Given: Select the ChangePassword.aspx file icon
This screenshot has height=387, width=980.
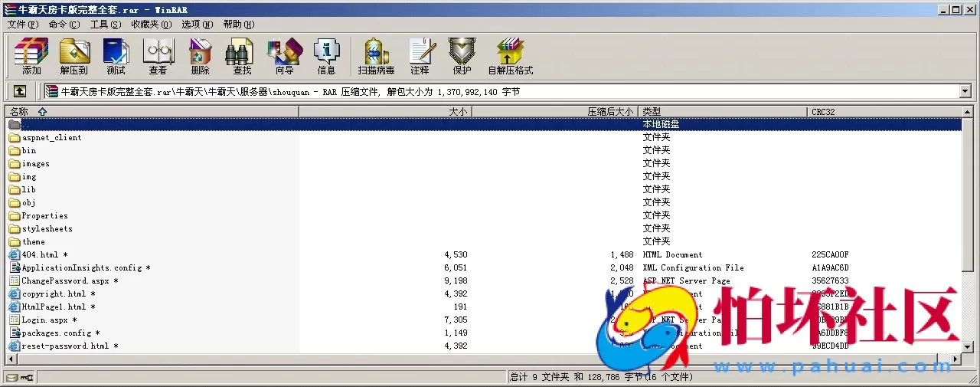Looking at the screenshot, I should pos(15,280).
